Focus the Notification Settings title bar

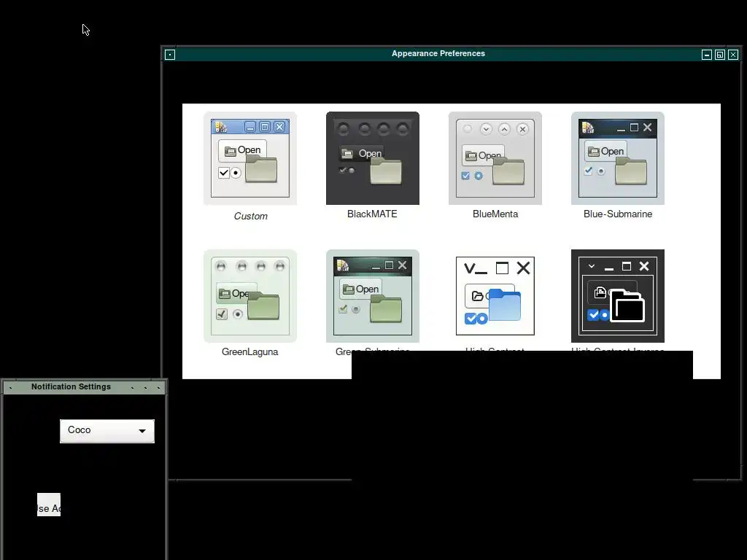pyautogui.click(x=84, y=387)
